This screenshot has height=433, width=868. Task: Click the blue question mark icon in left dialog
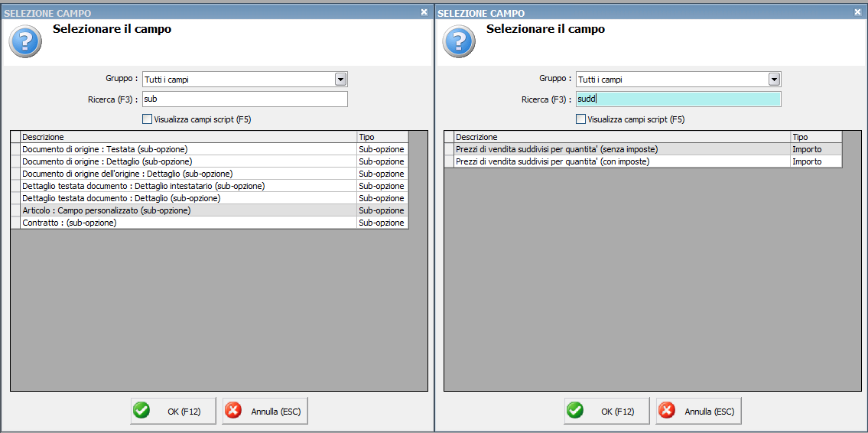25,41
